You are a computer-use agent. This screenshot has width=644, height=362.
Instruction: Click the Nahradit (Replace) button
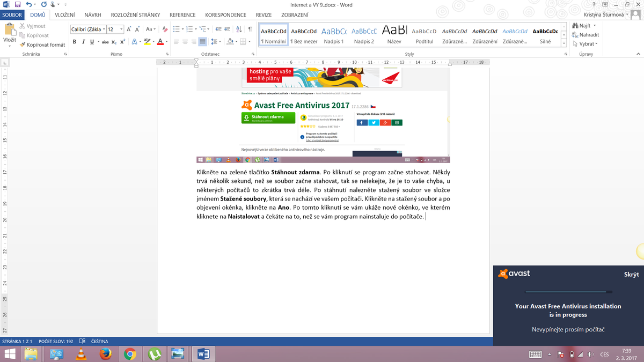pos(585,35)
